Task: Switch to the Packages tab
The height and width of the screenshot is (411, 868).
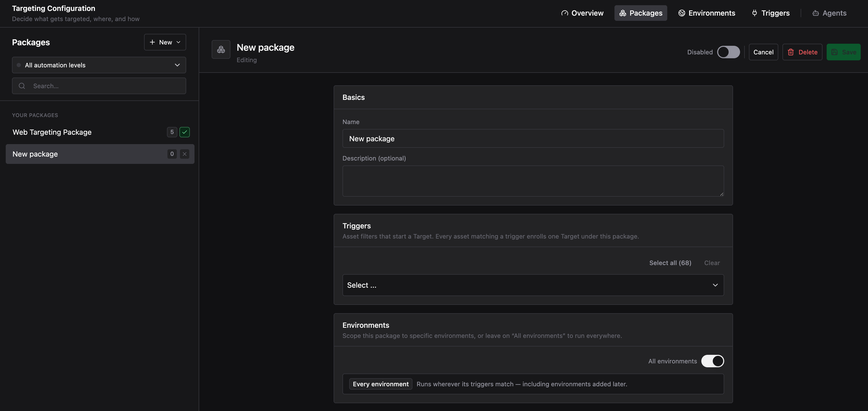Action: pos(640,13)
